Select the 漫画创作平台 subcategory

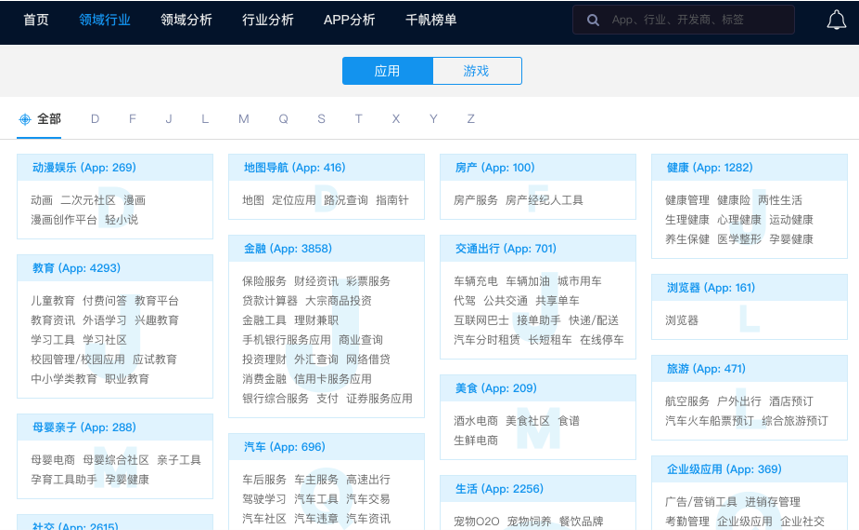(x=64, y=220)
